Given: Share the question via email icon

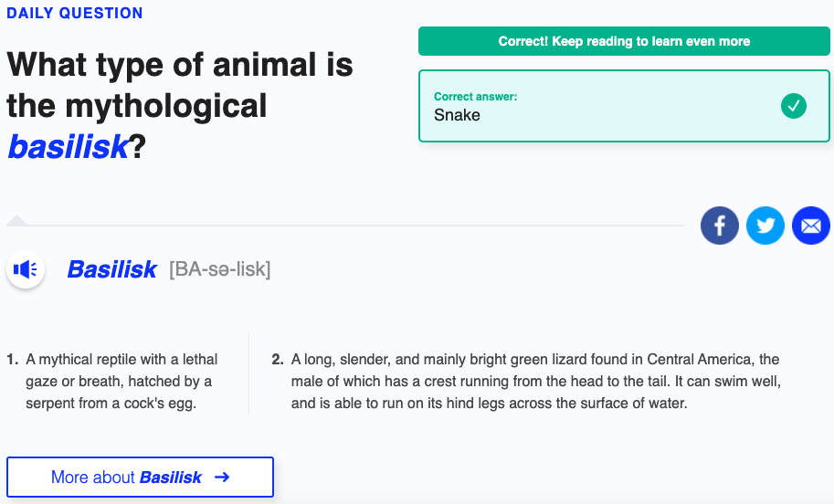Looking at the screenshot, I should (x=811, y=226).
